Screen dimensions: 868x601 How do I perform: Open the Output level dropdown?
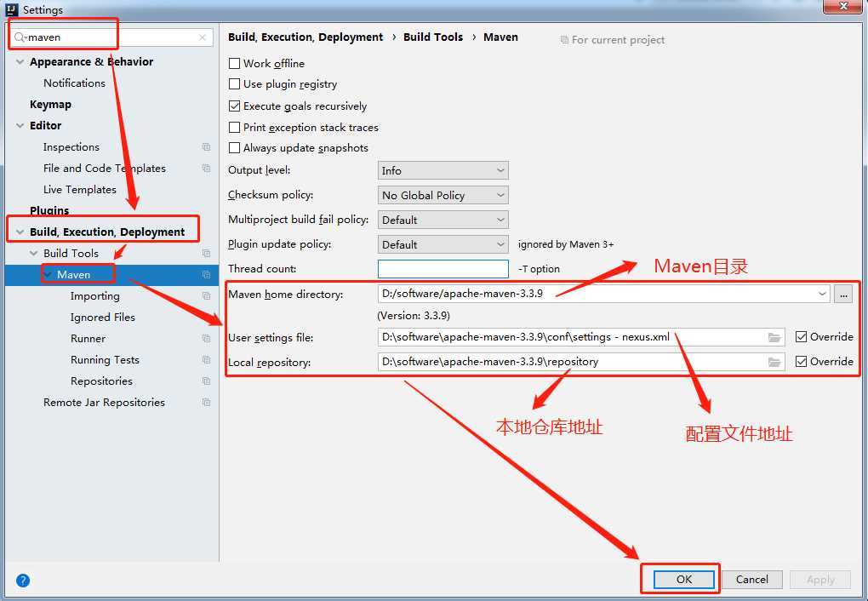(443, 170)
